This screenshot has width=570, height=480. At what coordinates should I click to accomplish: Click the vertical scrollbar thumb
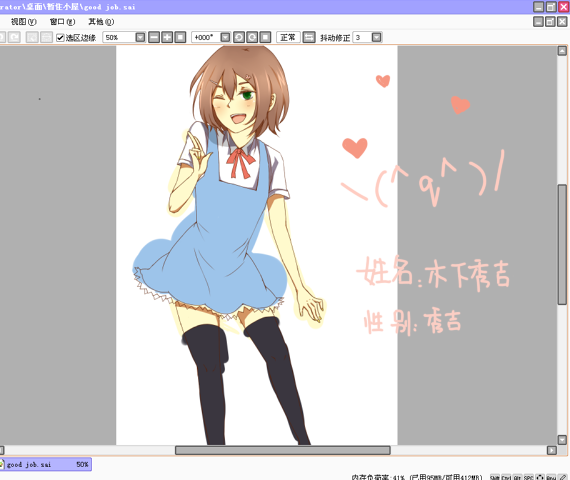tap(562, 244)
